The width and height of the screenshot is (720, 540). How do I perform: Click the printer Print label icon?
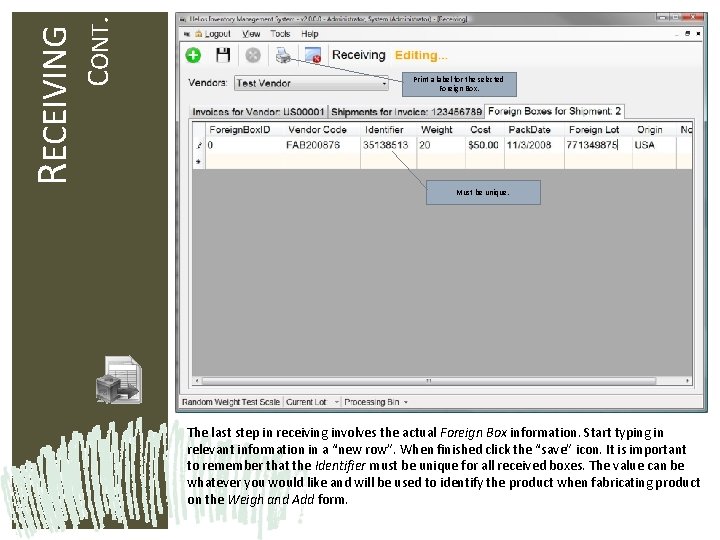click(283, 56)
